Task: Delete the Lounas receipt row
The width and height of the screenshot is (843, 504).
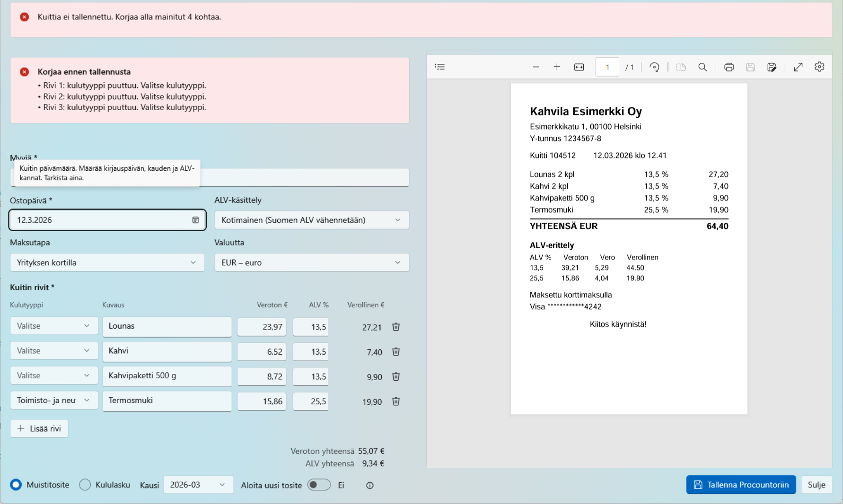Action: (396, 327)
